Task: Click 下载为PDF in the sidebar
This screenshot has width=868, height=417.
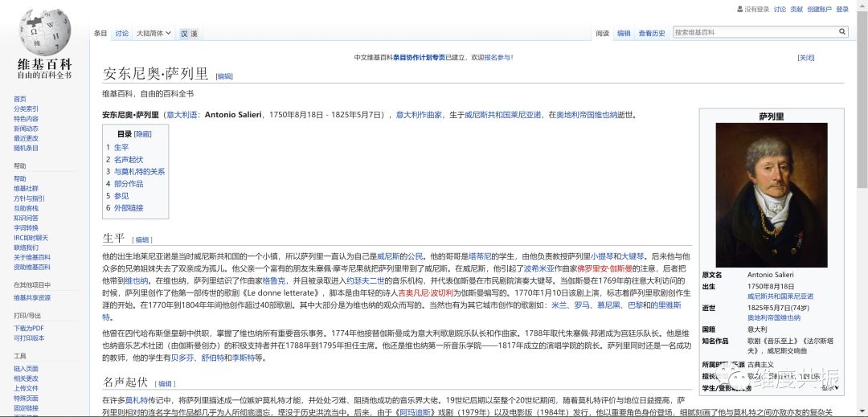Action: point(29,328)
